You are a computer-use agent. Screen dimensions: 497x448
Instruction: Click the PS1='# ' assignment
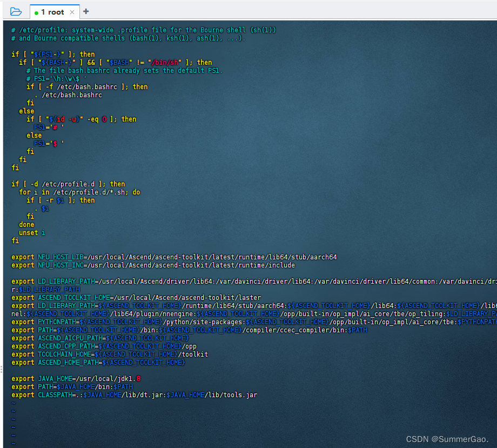tap(49, 128)
